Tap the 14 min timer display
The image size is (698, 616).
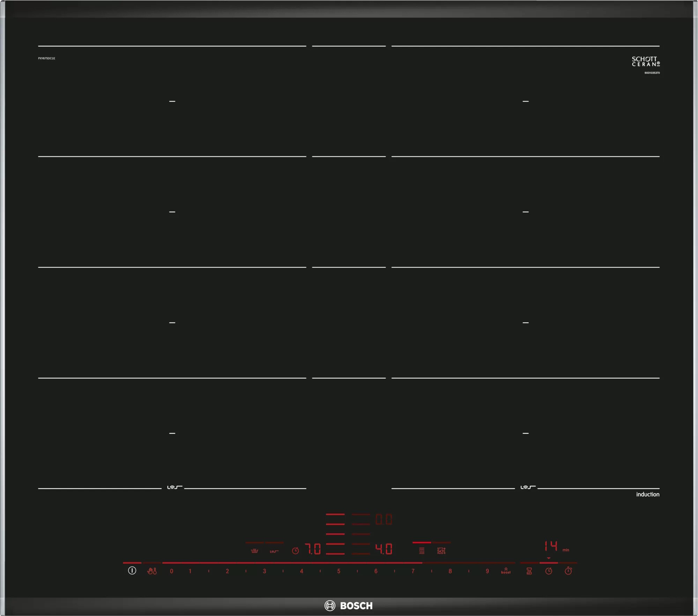click(551, 546)
